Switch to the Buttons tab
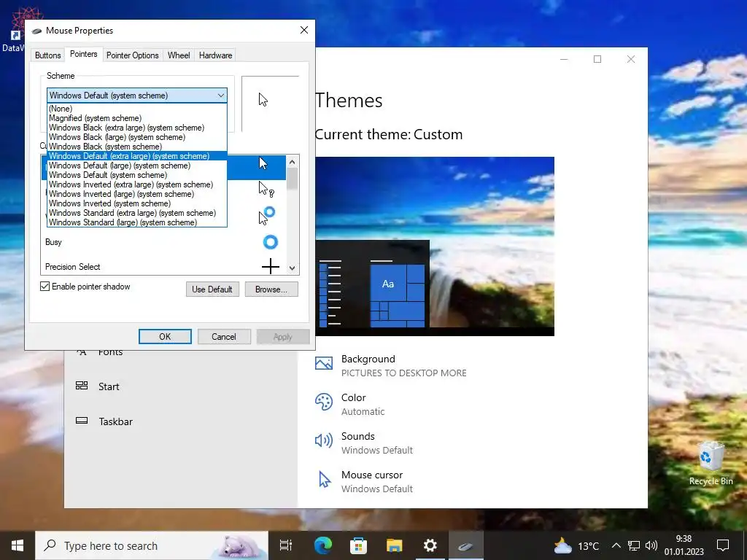 [x=47, y=55]
